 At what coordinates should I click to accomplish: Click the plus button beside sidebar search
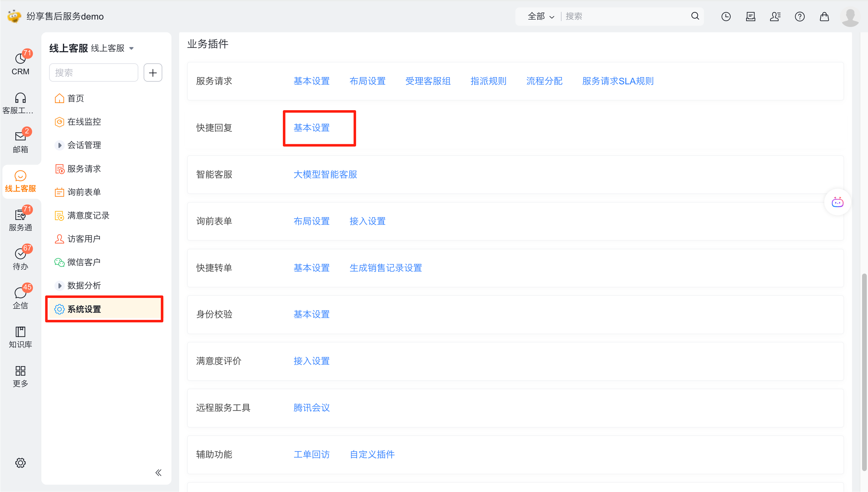point(153,73)
